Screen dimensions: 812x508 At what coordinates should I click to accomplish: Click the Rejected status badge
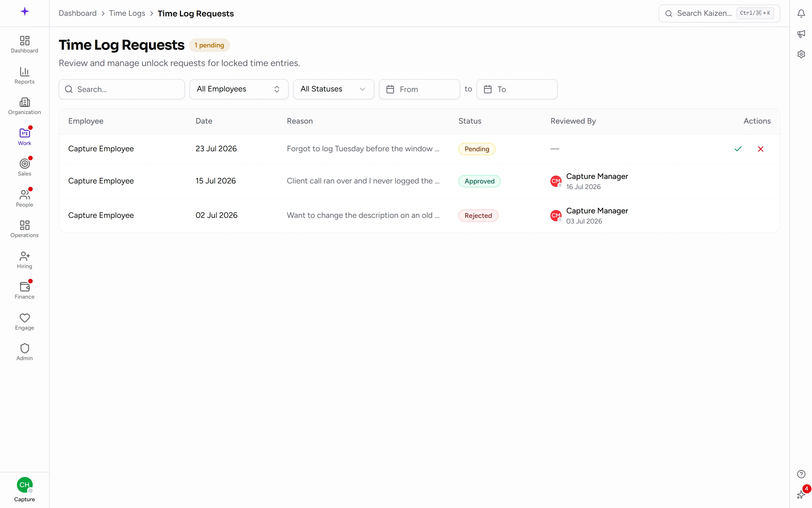click(478, 216)
